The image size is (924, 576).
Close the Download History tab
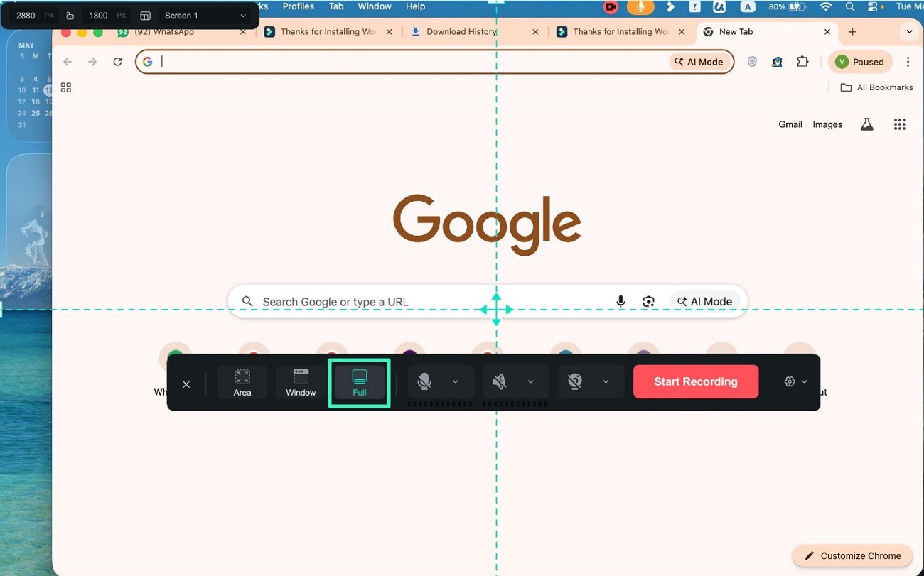pos(535,32)
